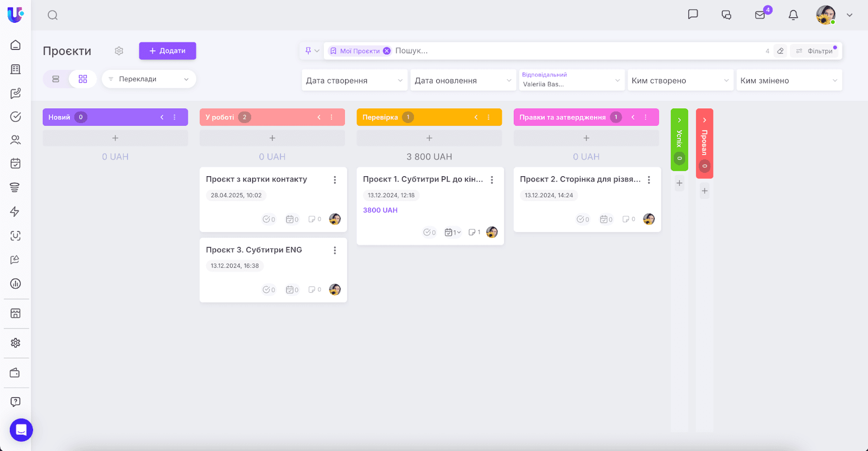Viewport: 868px width, 451px height.
Task: Open the help question icon in sidebar
Action: coord(16,402)
